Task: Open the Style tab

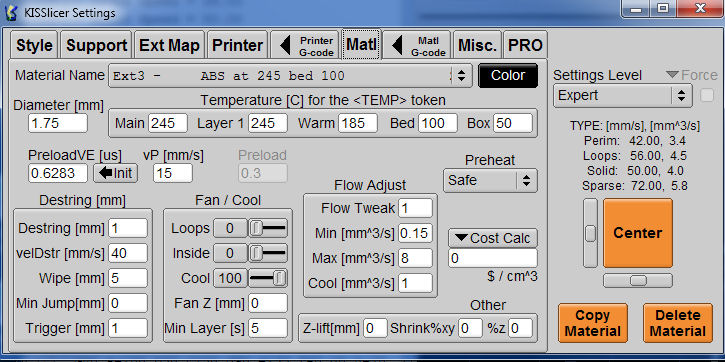Action: [x=34, y=45]
